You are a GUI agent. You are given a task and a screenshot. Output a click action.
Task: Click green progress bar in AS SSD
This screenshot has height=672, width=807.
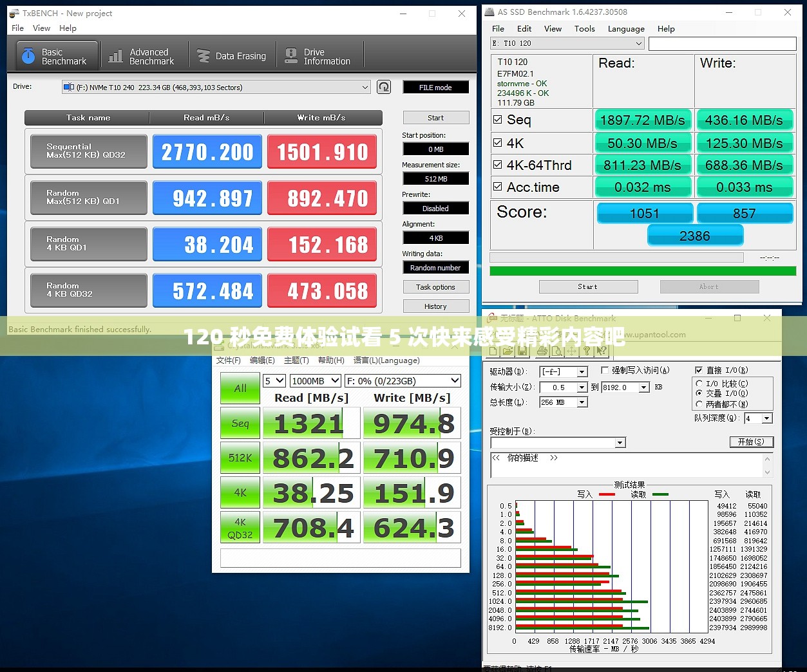click(643, 271)
